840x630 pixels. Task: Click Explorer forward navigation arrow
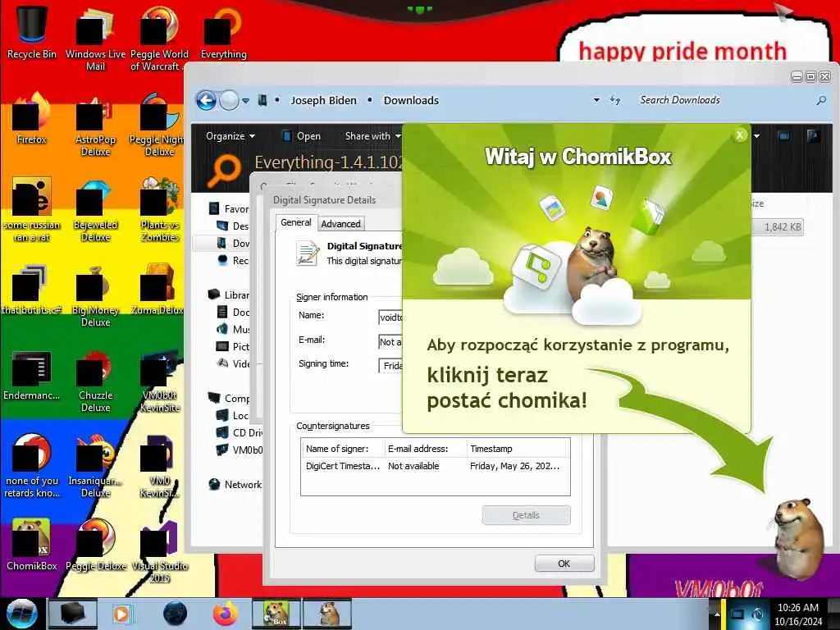[230, 100]
